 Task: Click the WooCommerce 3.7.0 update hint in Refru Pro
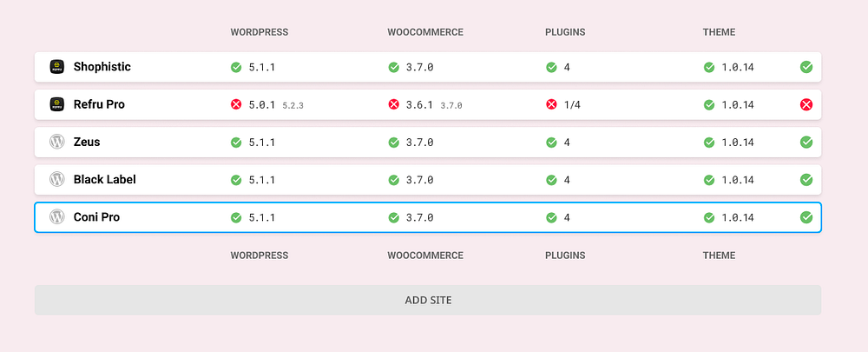(451, 105)
